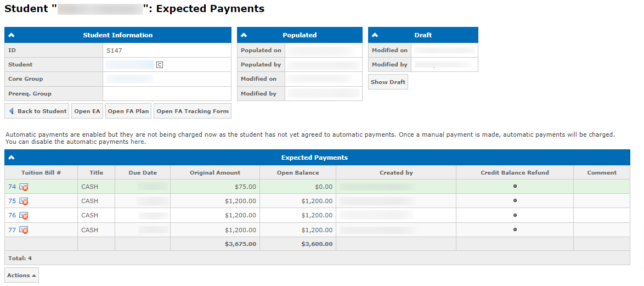Click the Due Date column header
The image size is (644, 286).
tap(143, 172)
